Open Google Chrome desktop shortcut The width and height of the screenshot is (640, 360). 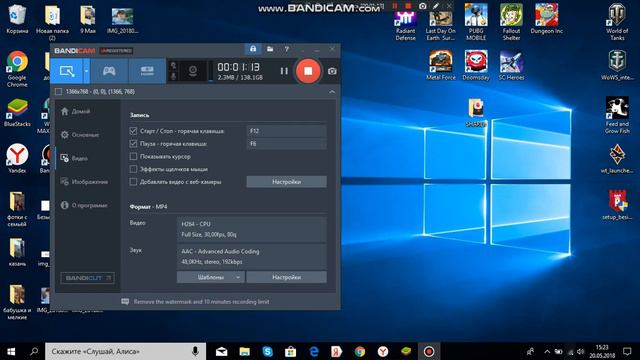pos(17,69)
